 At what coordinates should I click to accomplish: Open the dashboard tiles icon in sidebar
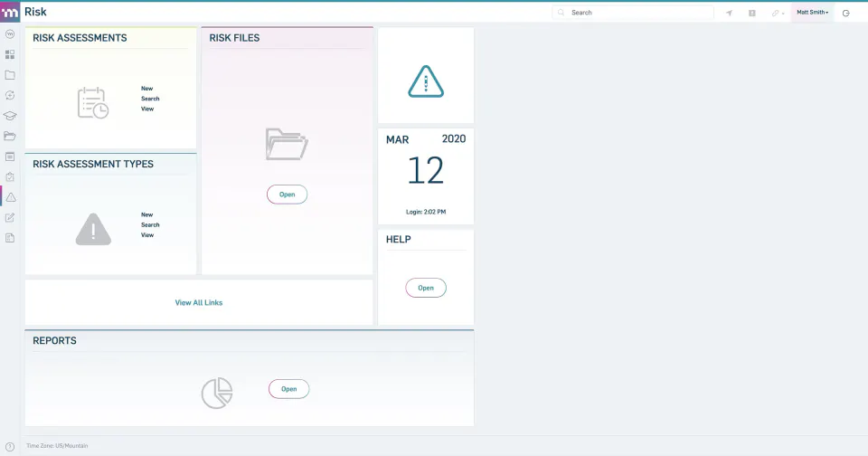(x=10, y=54)
